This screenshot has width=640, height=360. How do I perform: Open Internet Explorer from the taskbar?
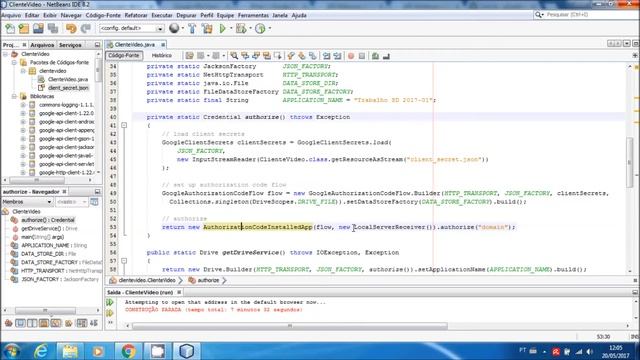(x=40, y=351)
